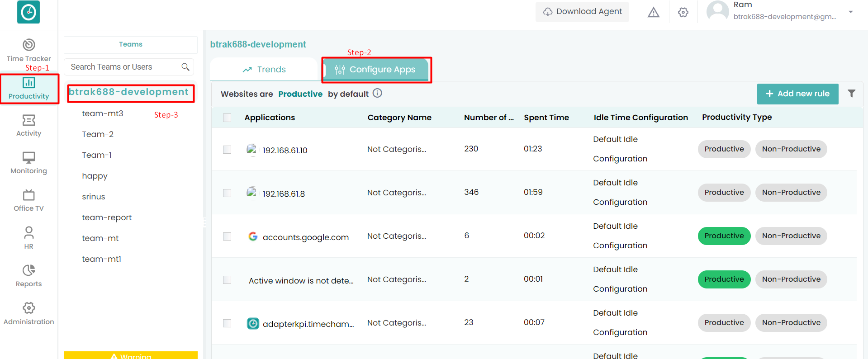Check the box for accounts.google.com row
The height and width of the screenshot is (359, 868).
227,236
